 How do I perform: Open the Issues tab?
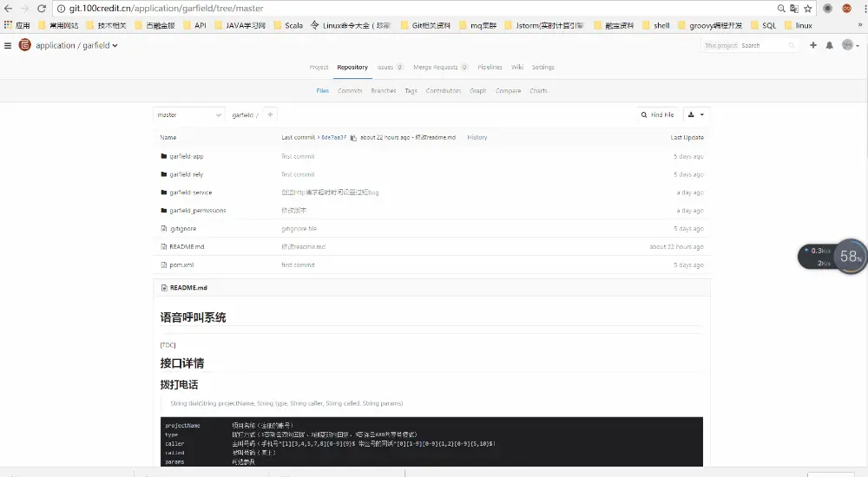pos(390,67)
